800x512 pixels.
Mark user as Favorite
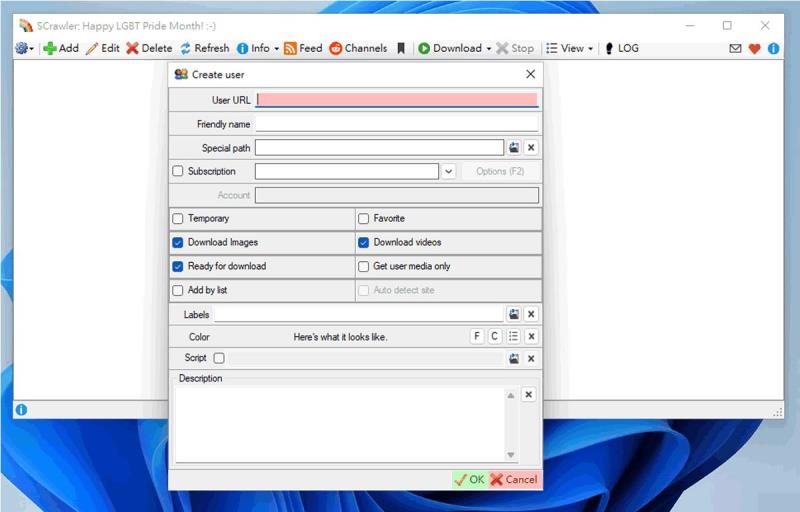click(x=363, y=218)
